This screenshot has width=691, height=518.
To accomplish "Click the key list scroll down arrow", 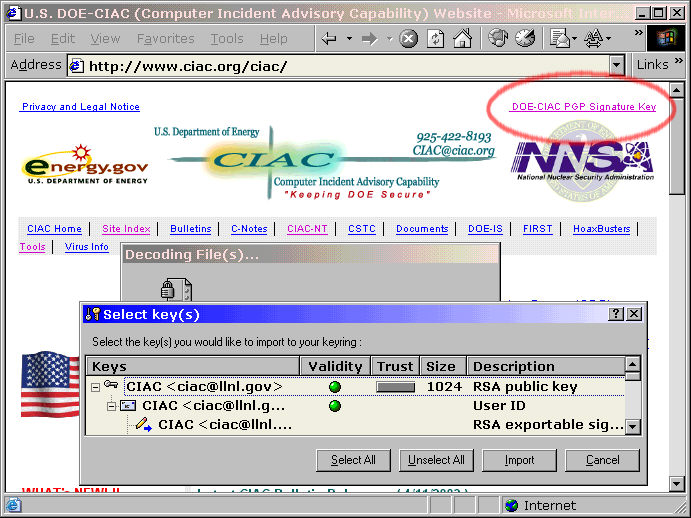I will tap(633, 426).
